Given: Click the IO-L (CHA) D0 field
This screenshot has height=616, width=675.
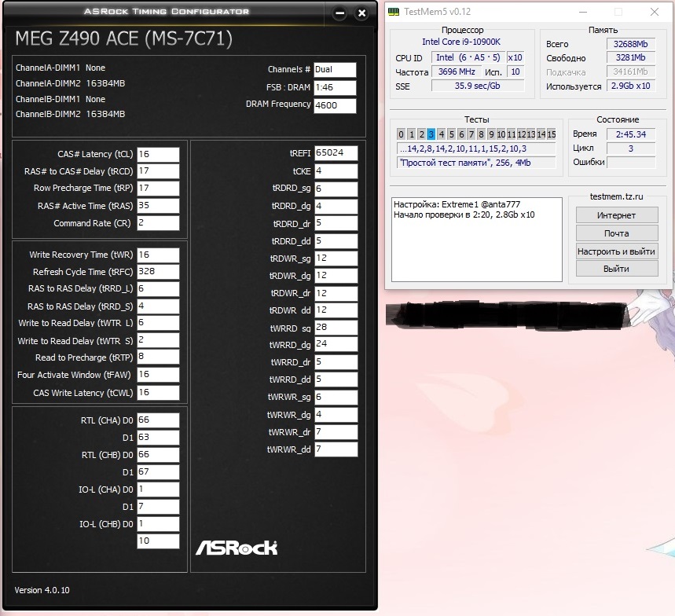Looking at the screenshot, I should click(x=158, y=489).
